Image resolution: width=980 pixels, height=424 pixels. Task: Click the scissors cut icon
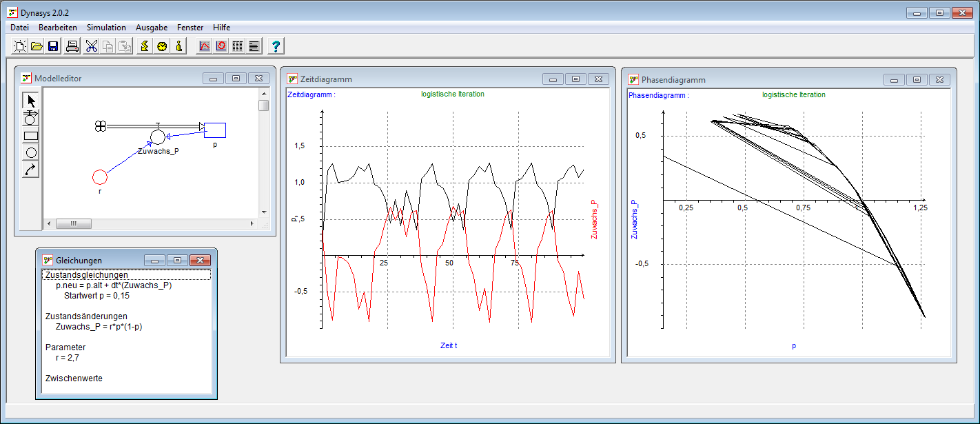(92, 46)
